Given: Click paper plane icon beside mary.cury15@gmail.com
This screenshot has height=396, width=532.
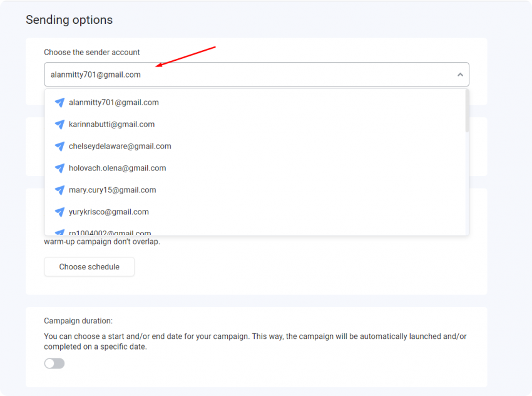Looking at the screenshot, I should pos(59,190).
